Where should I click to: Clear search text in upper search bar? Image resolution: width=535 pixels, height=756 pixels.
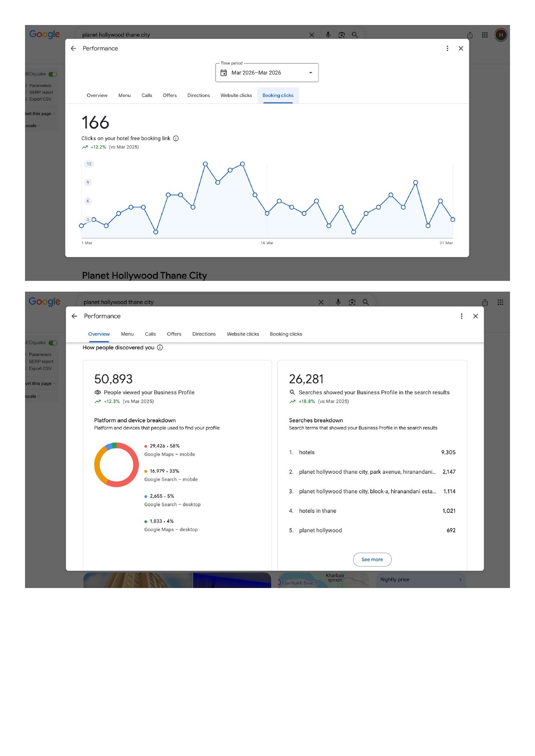click(x=312, y=35)
